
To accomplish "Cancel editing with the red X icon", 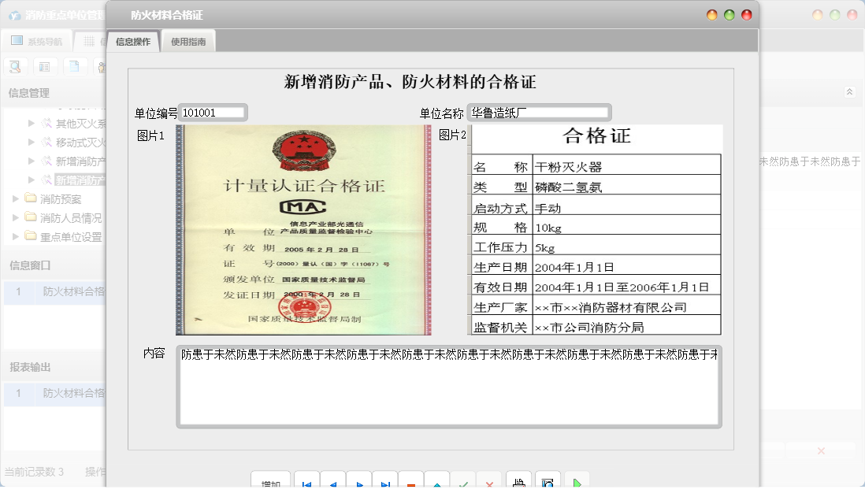I will tap(488, 484).
